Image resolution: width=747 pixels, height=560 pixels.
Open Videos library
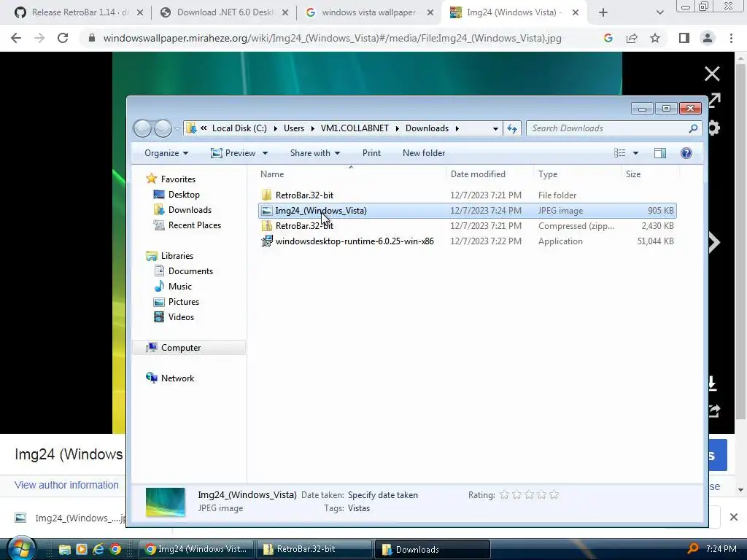181,316
